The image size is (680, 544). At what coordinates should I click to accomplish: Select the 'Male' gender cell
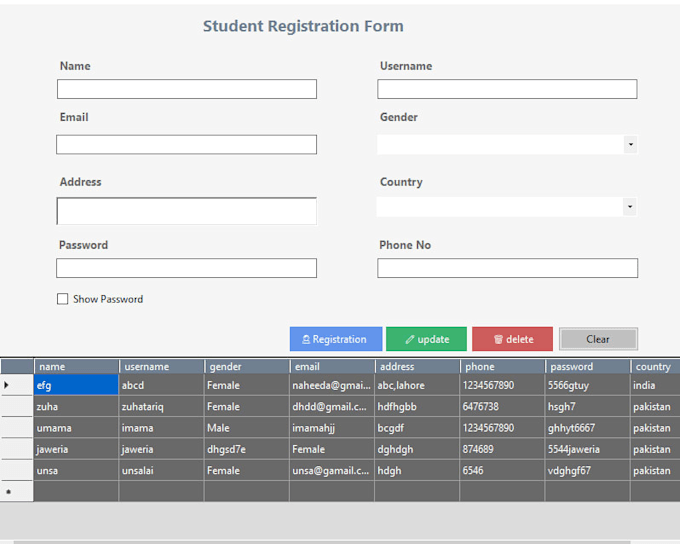point(247,428)
